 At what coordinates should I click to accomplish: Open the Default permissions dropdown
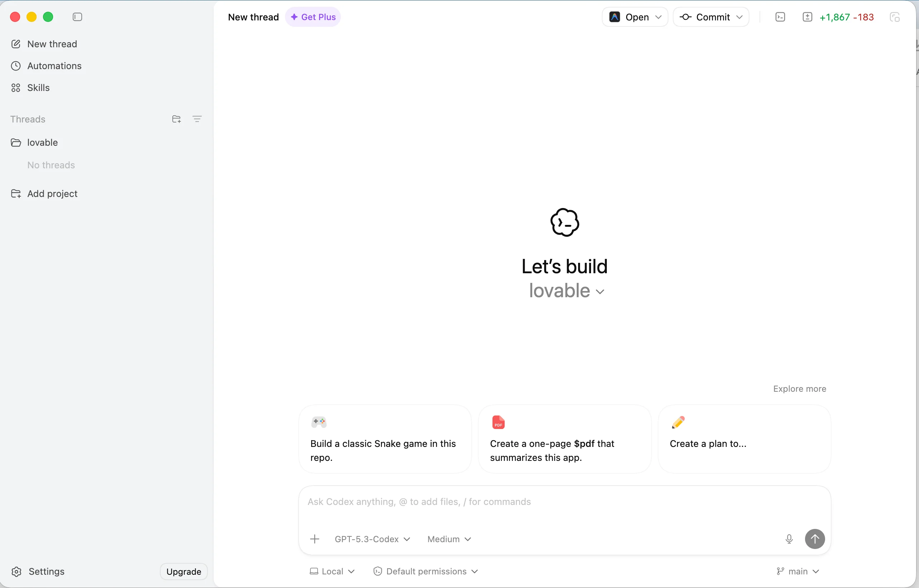(426, 571)
